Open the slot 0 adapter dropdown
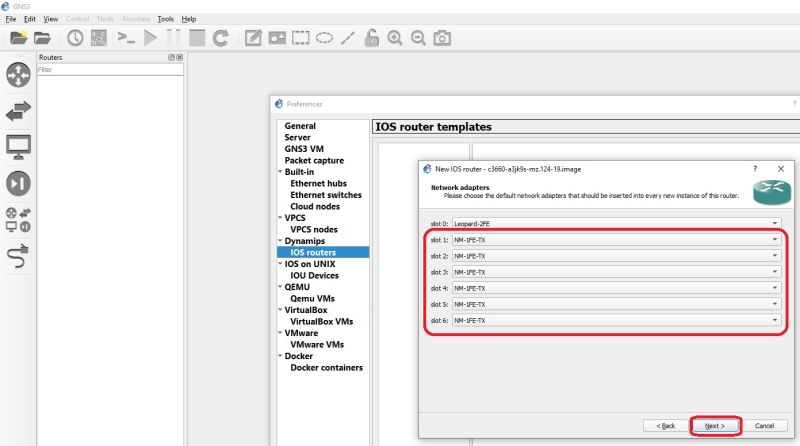The width and height of the screenshot is (800, 446). [x=616, y=224]
